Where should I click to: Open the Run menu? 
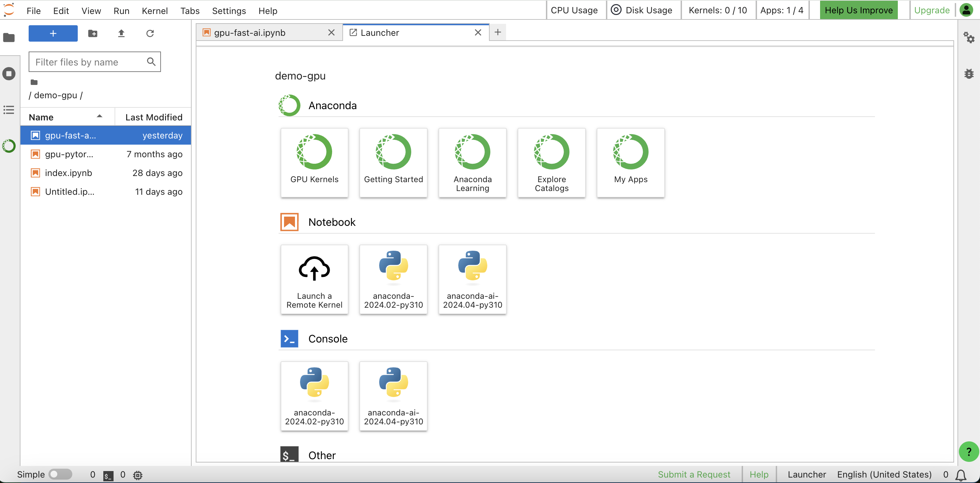tap(121, 11)
